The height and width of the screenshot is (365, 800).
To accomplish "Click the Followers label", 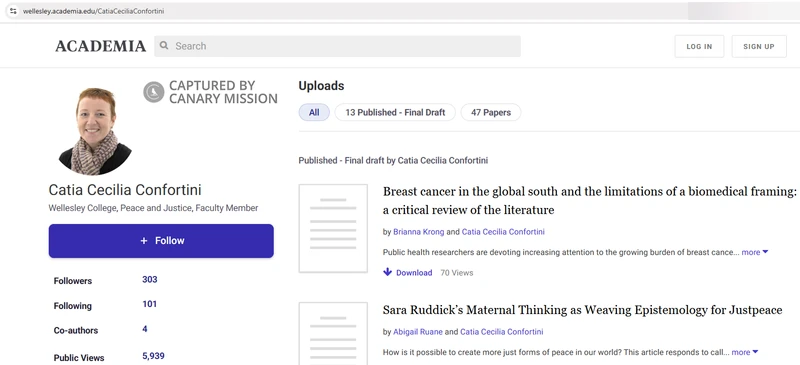I will click(x=73, y=281).
